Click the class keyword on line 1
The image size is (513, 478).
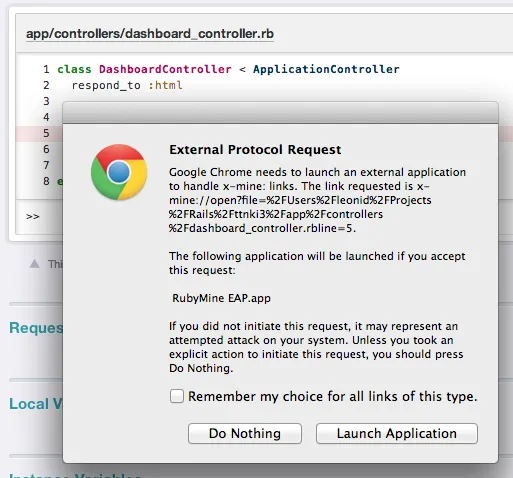tap(74, 69)
